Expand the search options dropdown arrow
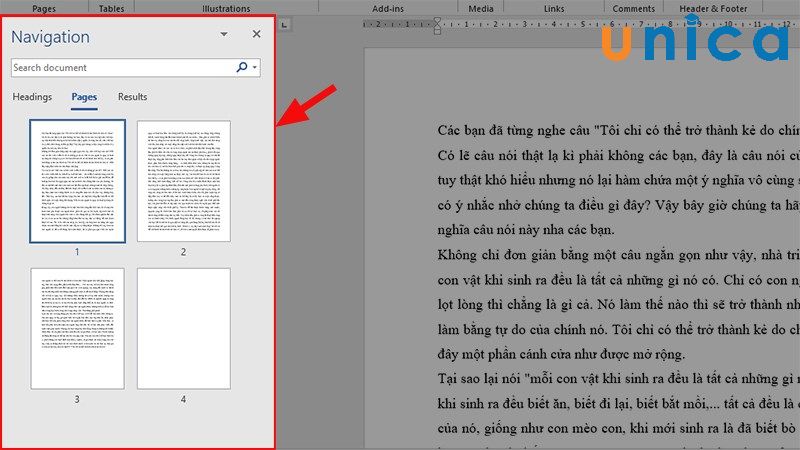Image resolution: width=800 pixels, height=450 pixels. (256, 68)
